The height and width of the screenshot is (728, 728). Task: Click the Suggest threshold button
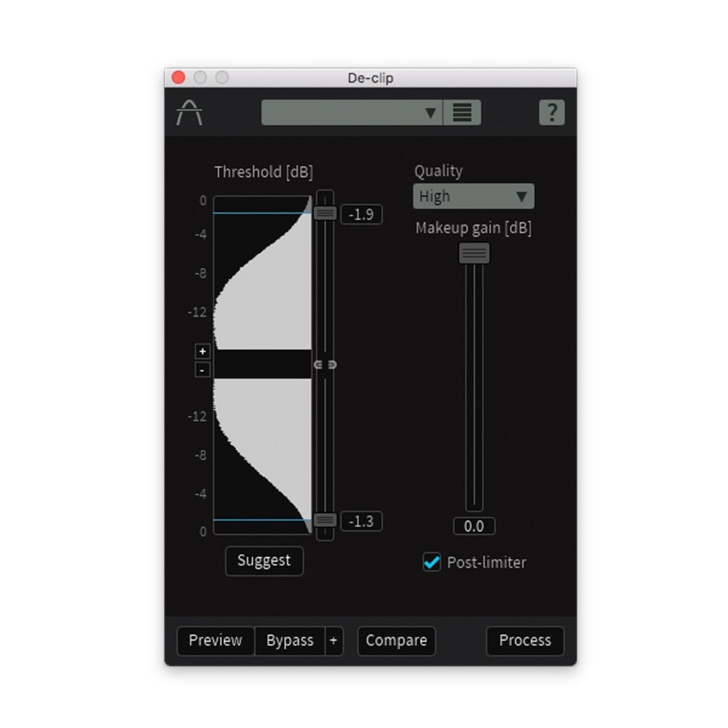pos(264,561)
